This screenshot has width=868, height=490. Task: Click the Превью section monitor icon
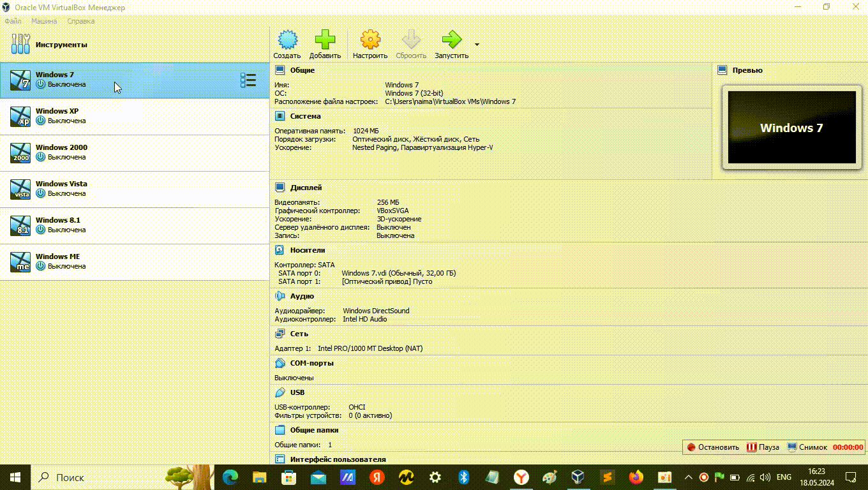pyautogui.click(x=722, y=70)
